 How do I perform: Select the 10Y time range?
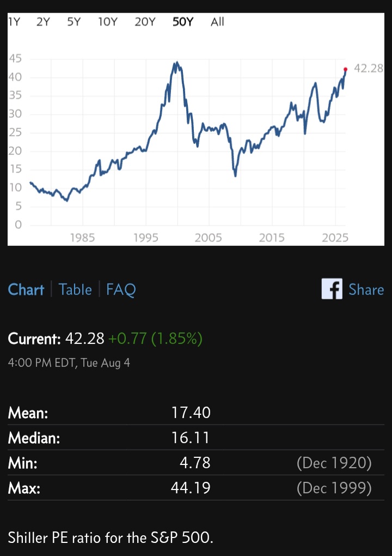[x=108, y=22]
